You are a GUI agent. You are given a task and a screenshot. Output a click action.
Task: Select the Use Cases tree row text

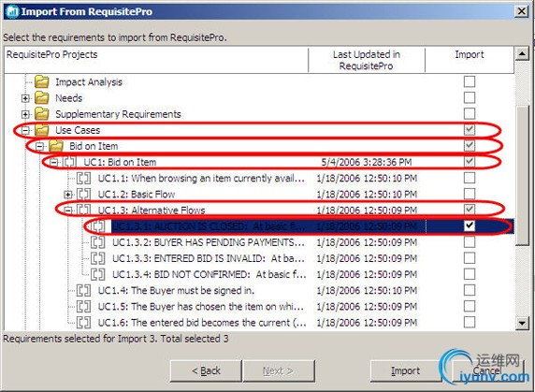click(78, 130)
